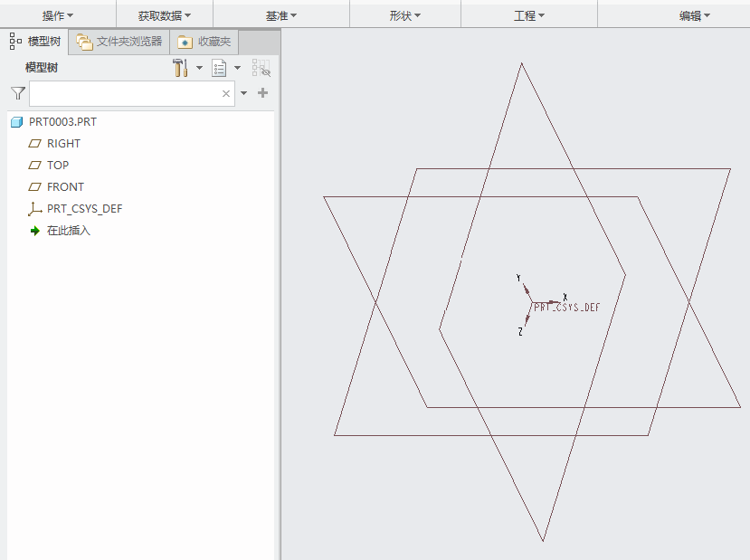Open the 编辑 ribbon group dropdown
Image resolution: width=750 pixels, height=560 pixels.
coord(695,16)
